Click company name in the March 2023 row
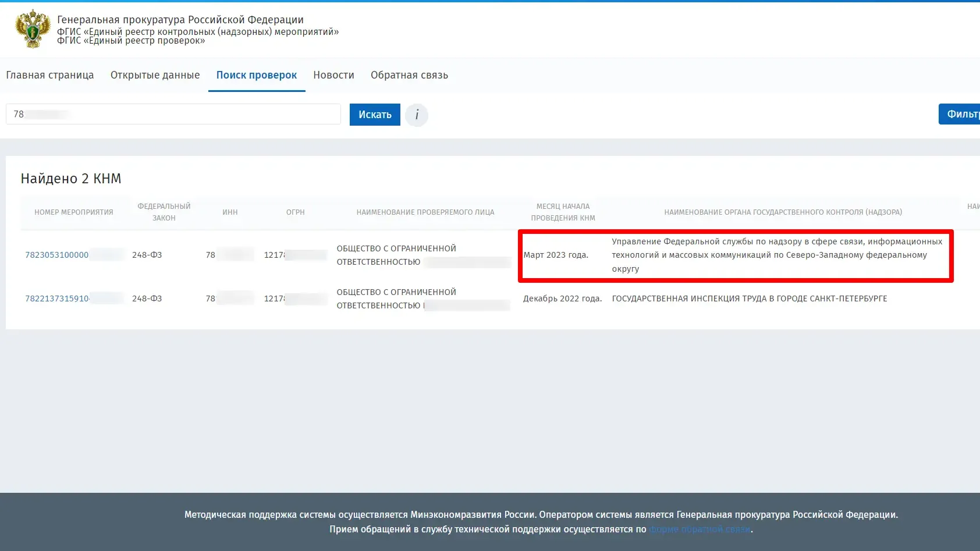Screen dimensions: 980x551 (424, 255)
